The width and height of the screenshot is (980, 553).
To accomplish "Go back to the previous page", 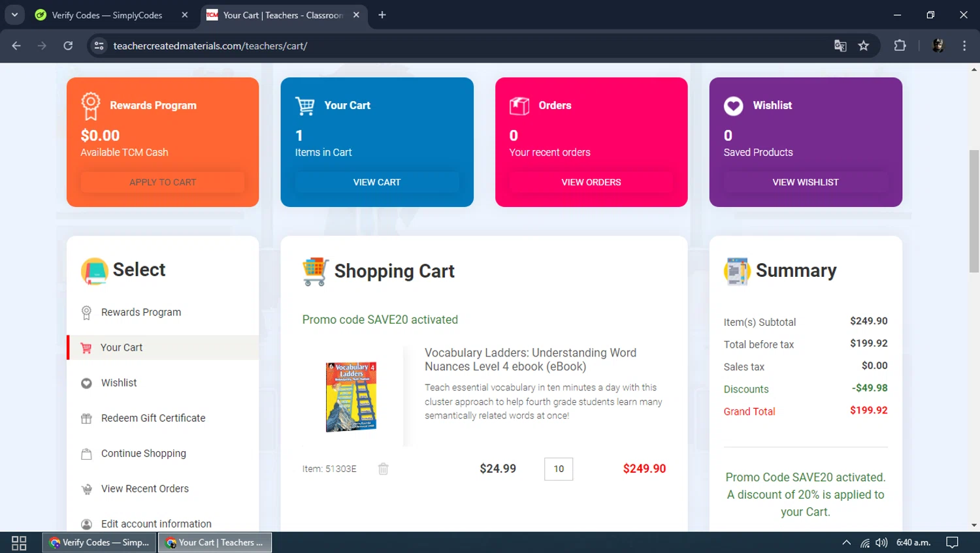I will [16, 46].
